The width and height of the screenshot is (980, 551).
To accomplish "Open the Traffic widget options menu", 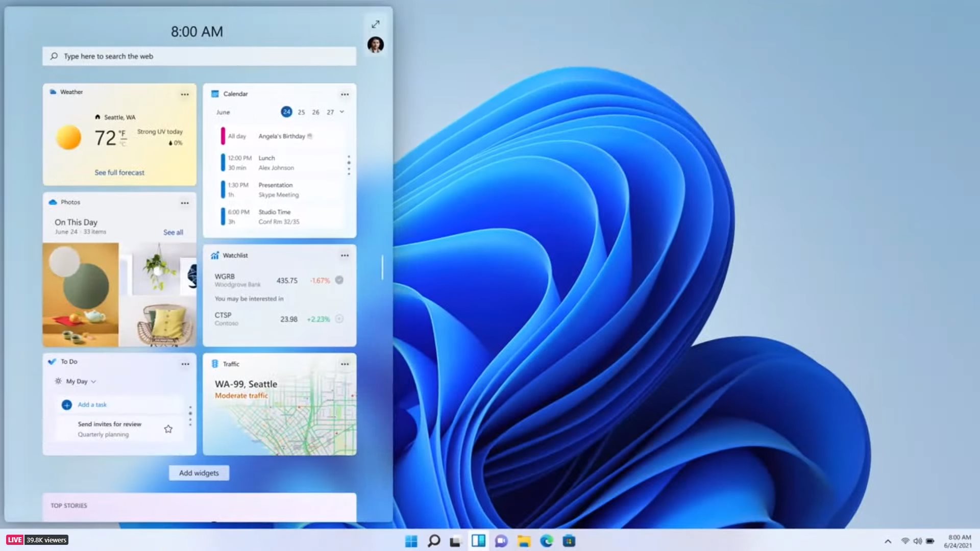I will coord(345,364).
